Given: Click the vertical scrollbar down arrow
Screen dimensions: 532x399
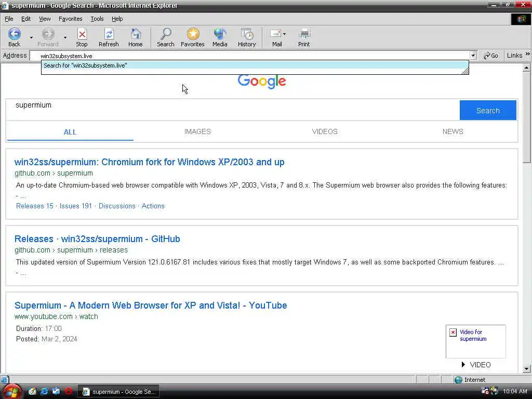Looking at the screenshot, I should (526, 368).
